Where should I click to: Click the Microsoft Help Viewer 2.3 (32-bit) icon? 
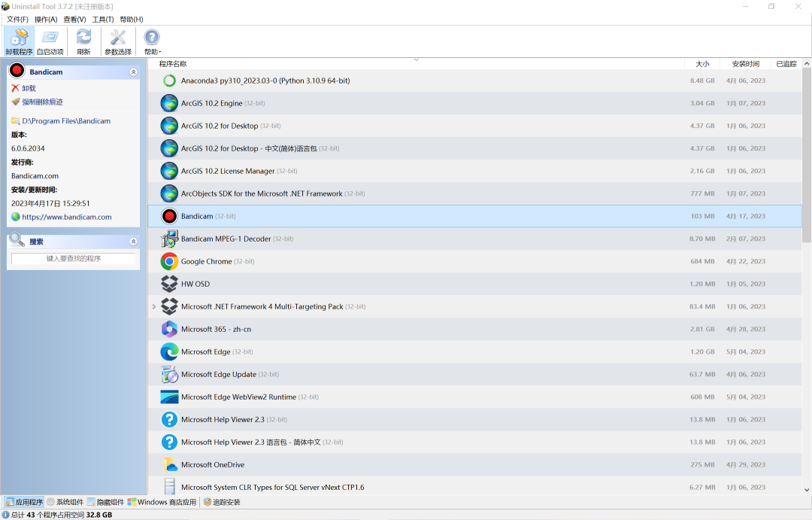coord(169,419)
